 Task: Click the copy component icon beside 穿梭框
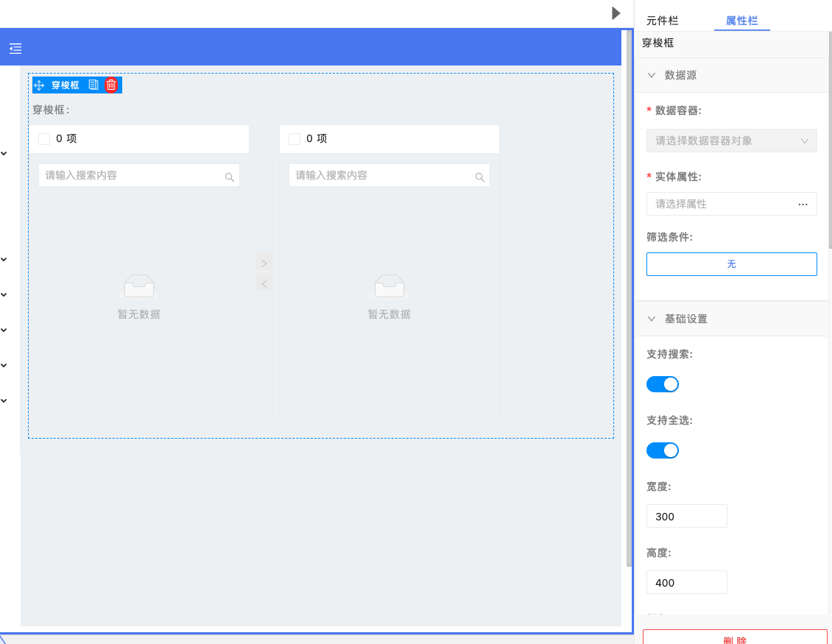tap(94, 85)
